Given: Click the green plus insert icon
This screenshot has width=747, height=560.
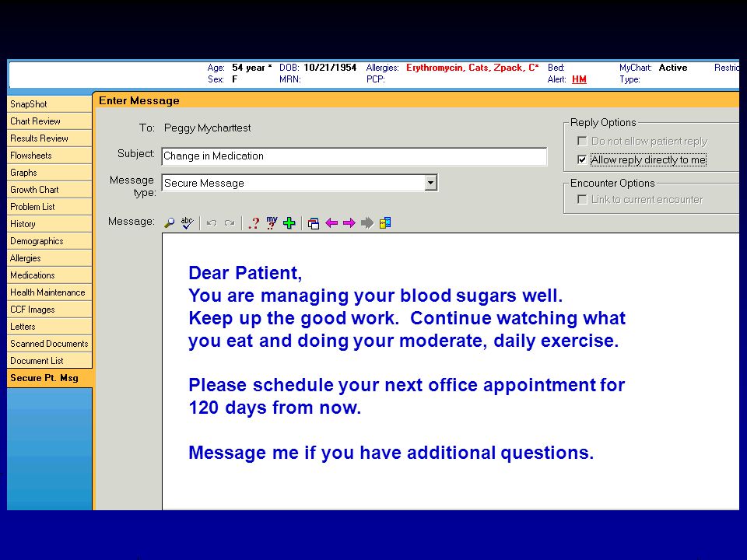Looking at the screenshot, I should (289, 223).
